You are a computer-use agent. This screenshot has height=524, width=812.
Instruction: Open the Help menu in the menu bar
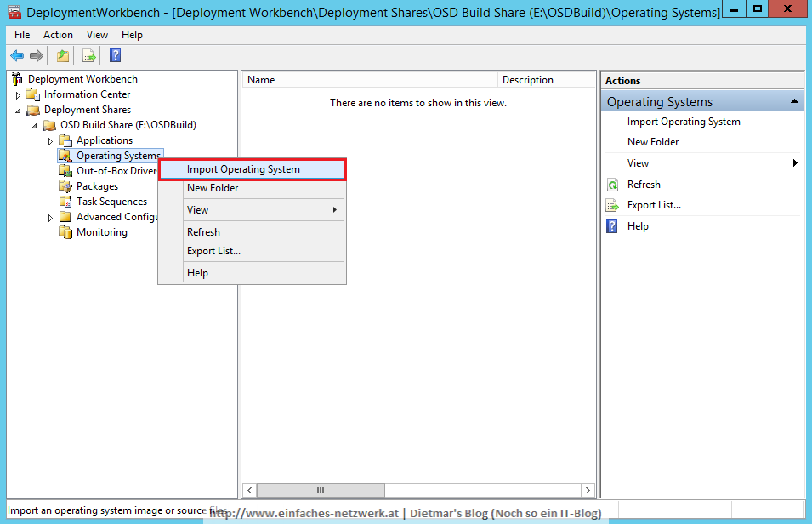tap(132, 35)
